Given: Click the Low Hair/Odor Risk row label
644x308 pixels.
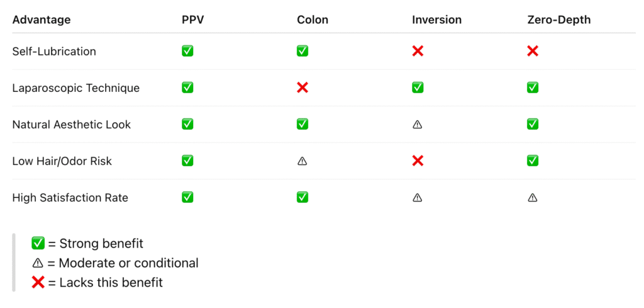Looking at the screenshot, I should coord(62,161).
